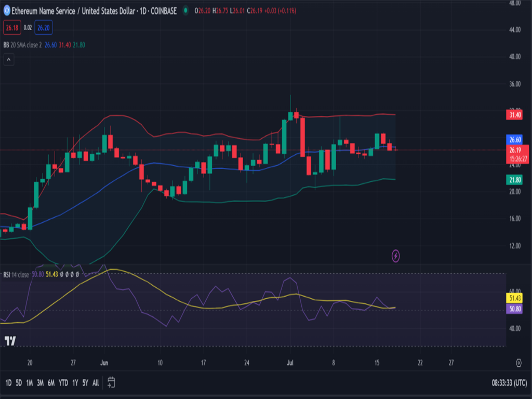This screenshot has width=532, height=399.
Task: Select the 5D time range
Action: 19,383
